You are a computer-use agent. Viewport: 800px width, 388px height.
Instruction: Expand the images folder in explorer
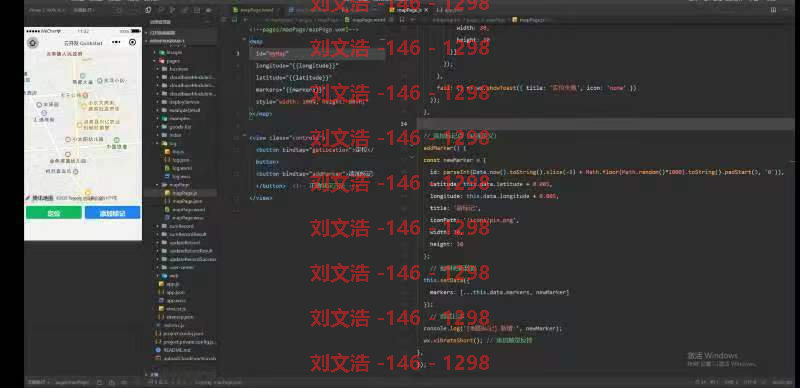click(155, 52)
